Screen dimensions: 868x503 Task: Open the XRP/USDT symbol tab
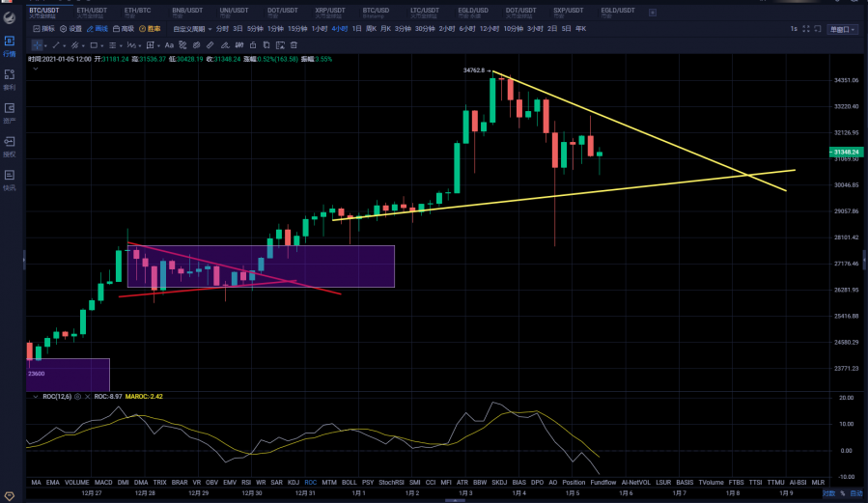pos(330,11)
